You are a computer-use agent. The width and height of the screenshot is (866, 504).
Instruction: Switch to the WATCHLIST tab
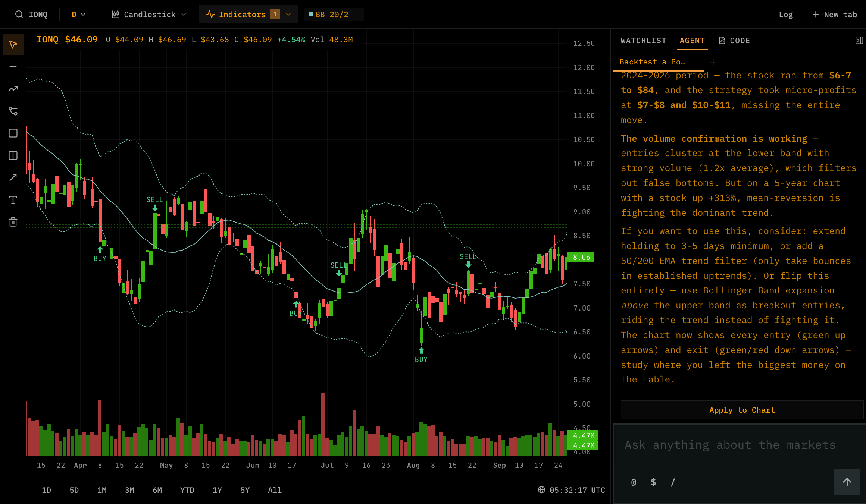click(x=643, y=40)
